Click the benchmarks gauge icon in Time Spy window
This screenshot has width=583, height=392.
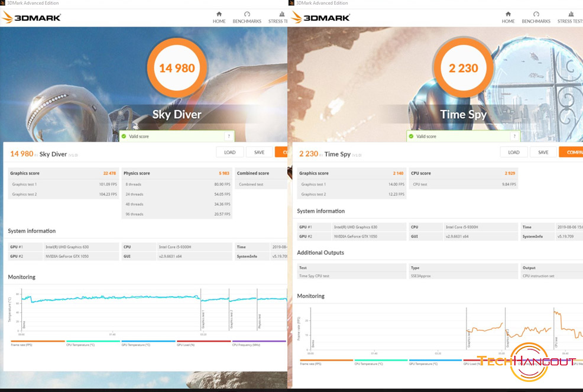click(536, 14)
